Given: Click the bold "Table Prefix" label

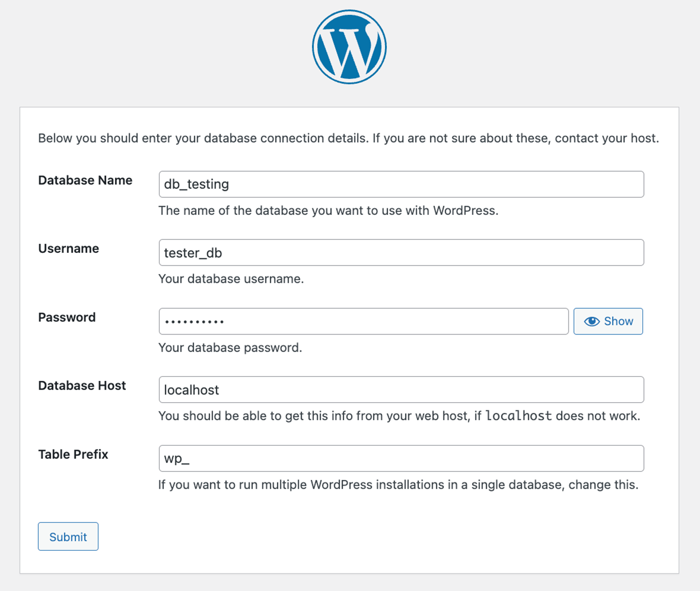Looking at the screenshot, I should tap(73, 454).
